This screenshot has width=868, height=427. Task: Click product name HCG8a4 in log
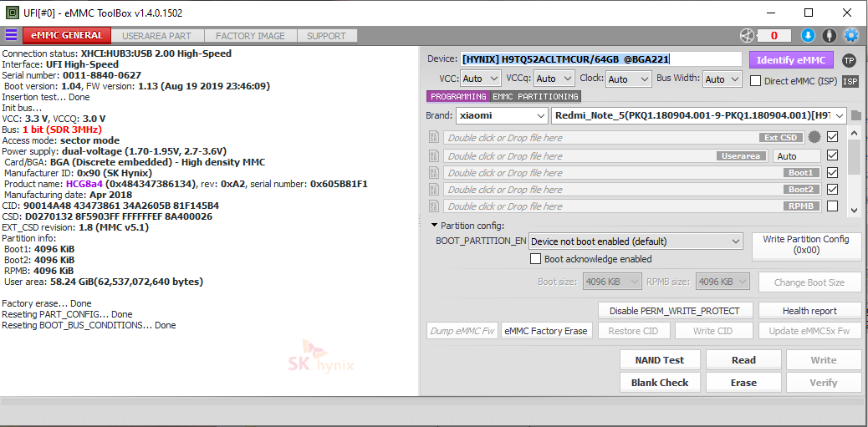(84, 184)
